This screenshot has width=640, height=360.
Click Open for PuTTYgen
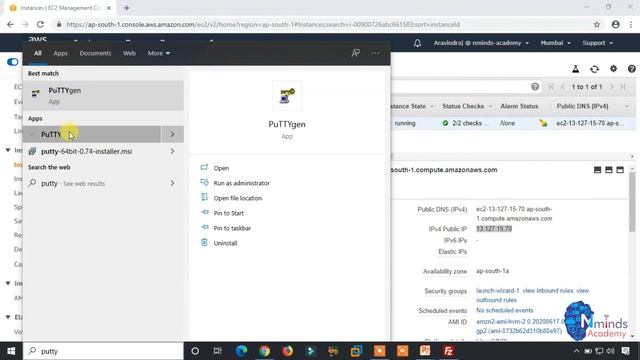[221, 168]
